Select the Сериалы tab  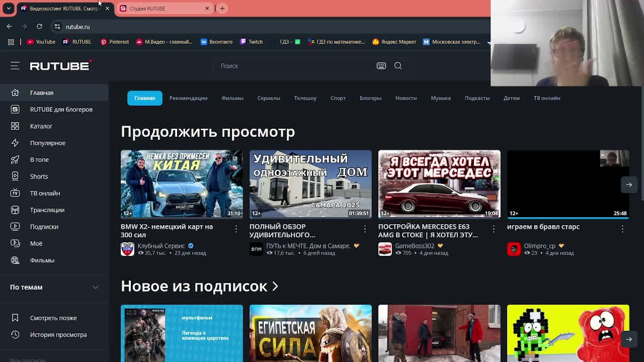point(269,98)
